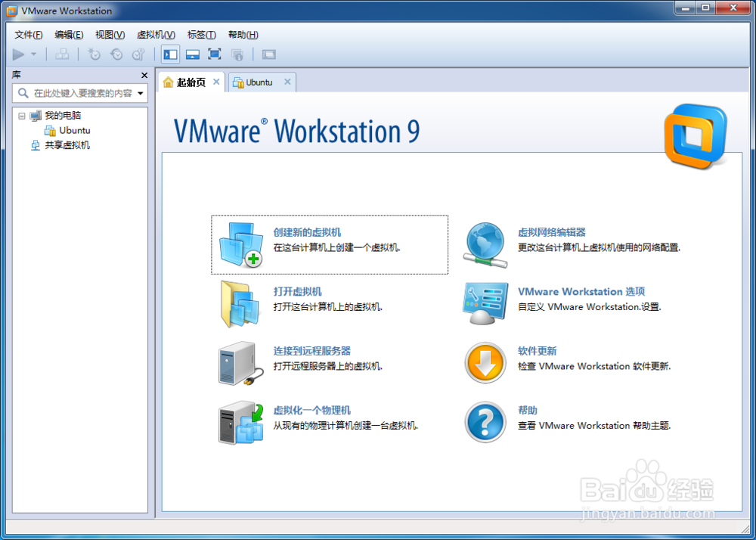Open the 虚拟机(V) menu
This screenshot has height=540, width=756.
156,35
